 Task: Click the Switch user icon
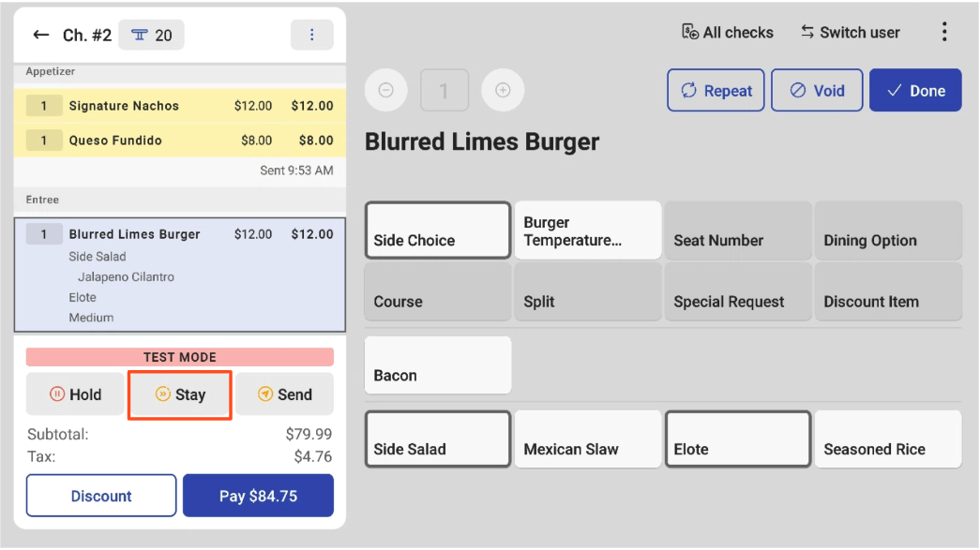(807, 31)
